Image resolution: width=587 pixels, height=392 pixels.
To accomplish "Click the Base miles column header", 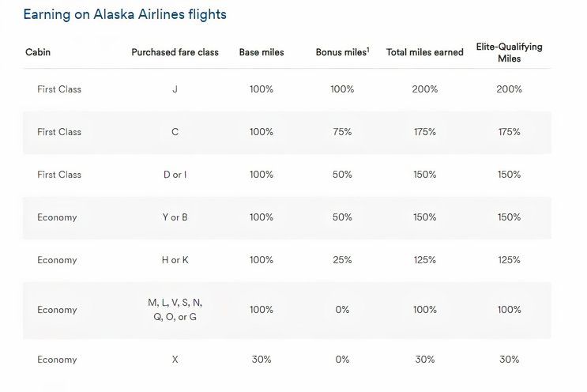I will coord(262,52).
